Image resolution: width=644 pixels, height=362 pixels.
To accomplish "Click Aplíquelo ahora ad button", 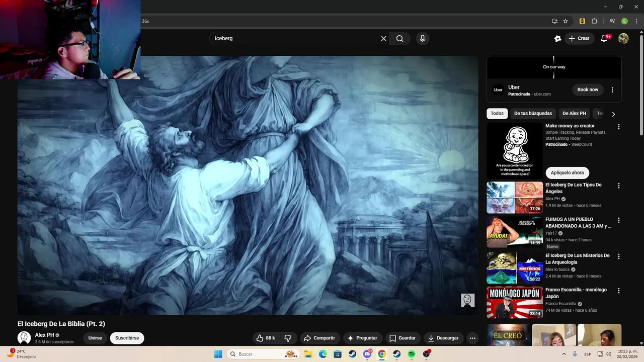I will [567, 172].
